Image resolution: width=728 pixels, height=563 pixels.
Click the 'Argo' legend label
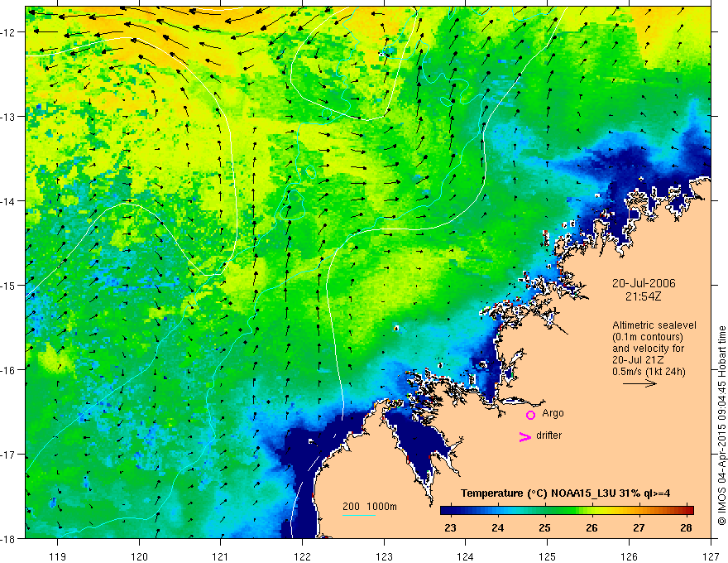click(x=553, y=413)
